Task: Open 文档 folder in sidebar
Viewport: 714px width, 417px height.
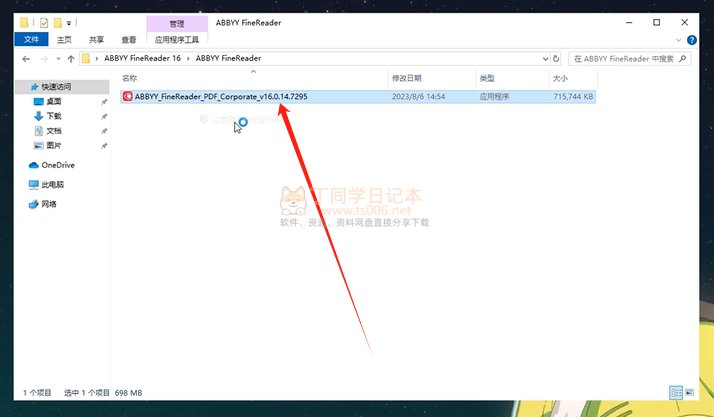Action: coord(54,131)
